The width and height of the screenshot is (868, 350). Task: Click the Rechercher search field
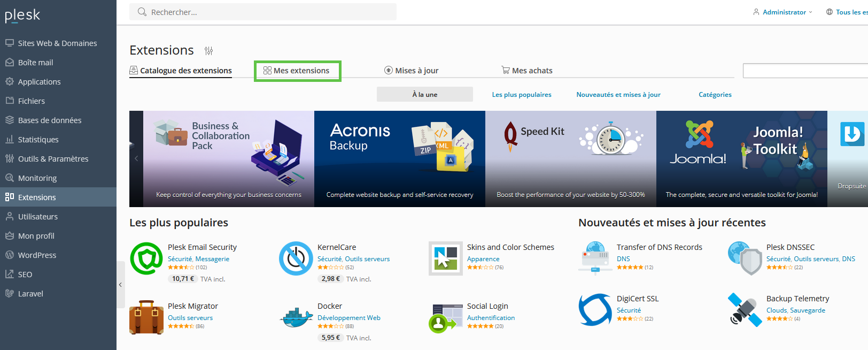point(263,12)
